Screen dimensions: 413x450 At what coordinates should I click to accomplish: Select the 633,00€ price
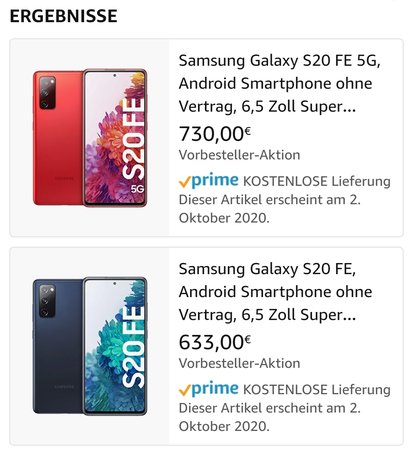coord(215,342)
